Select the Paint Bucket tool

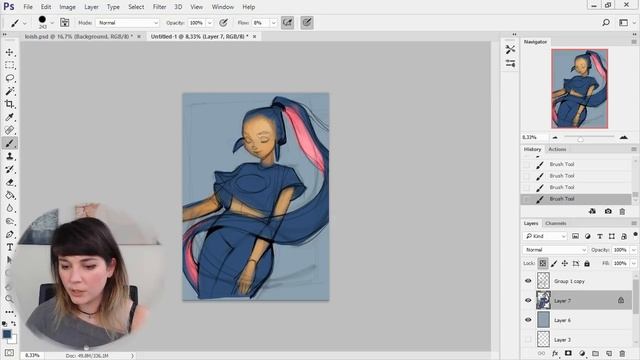tap(9, 196)
